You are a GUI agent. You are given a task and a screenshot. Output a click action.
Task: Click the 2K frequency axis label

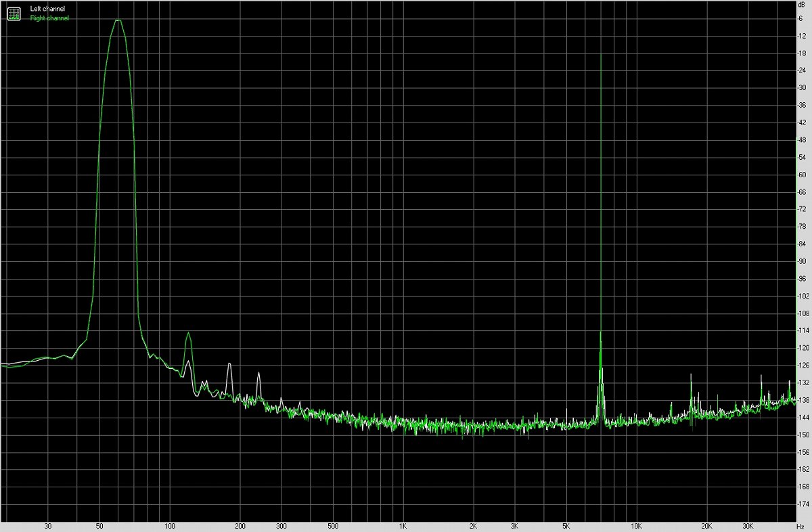pos(473,525)
